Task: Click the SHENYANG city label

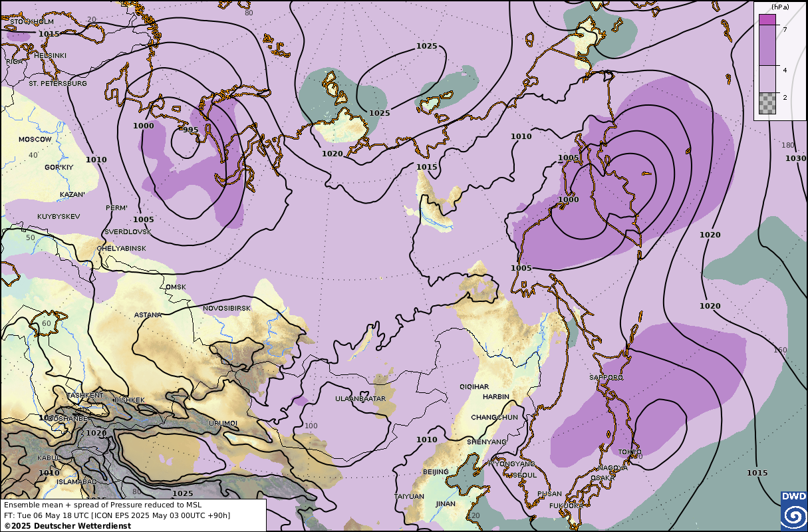Action: (x=486, y=442)
